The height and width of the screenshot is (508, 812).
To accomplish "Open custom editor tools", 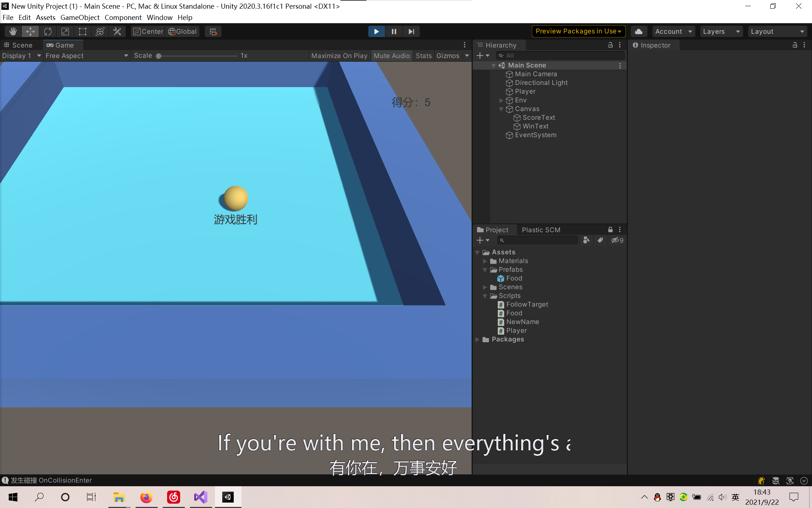I will (117, 32).
